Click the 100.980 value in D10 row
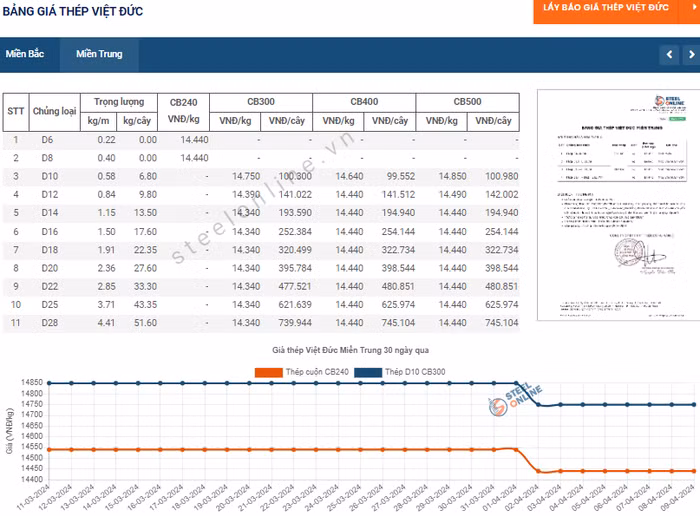 (x=502, y=176)
